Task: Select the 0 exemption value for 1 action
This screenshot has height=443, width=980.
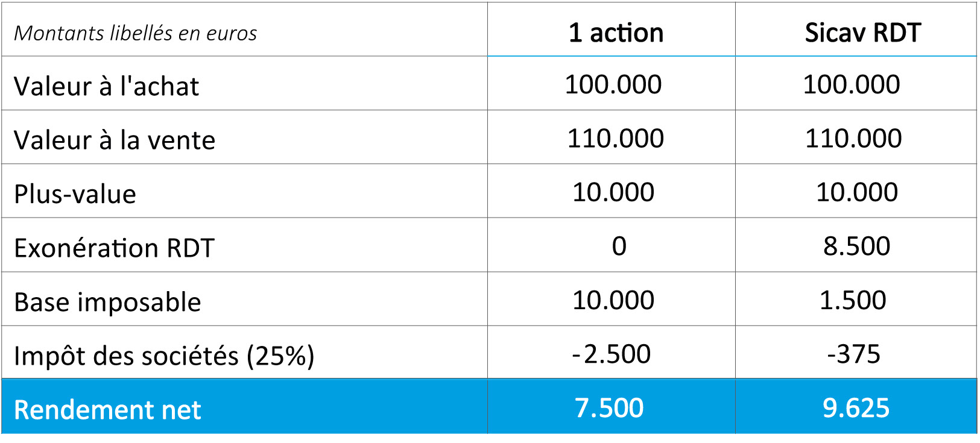Action: click(x=619, y=246)
